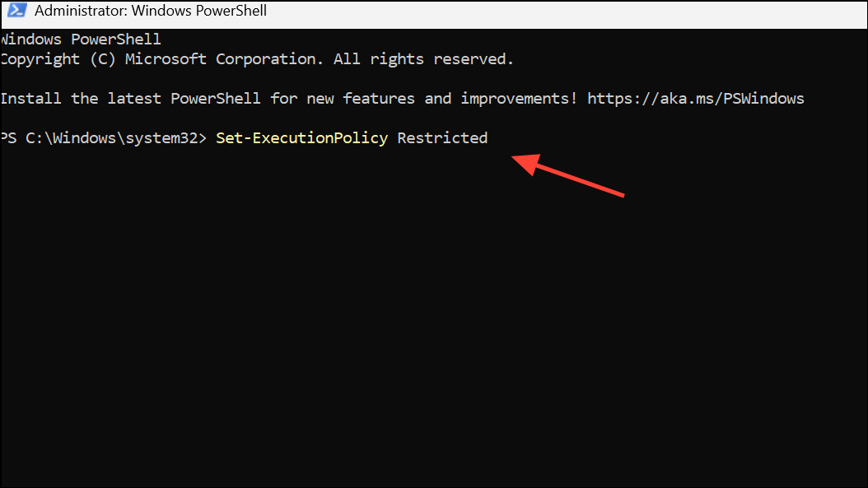Click the 'PS C:\Windows\system32>' prompt

click(x=103, y=137)
